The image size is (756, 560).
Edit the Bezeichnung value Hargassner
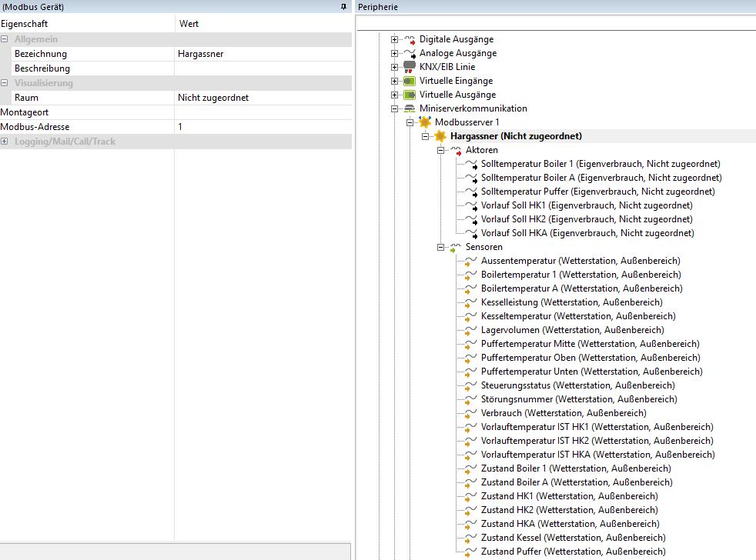point(263,54)
